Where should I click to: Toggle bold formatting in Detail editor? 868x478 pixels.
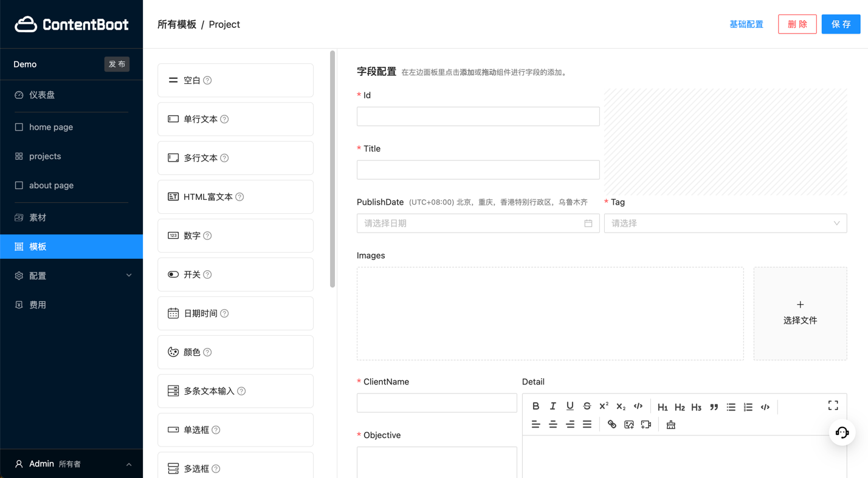(536, 406)
